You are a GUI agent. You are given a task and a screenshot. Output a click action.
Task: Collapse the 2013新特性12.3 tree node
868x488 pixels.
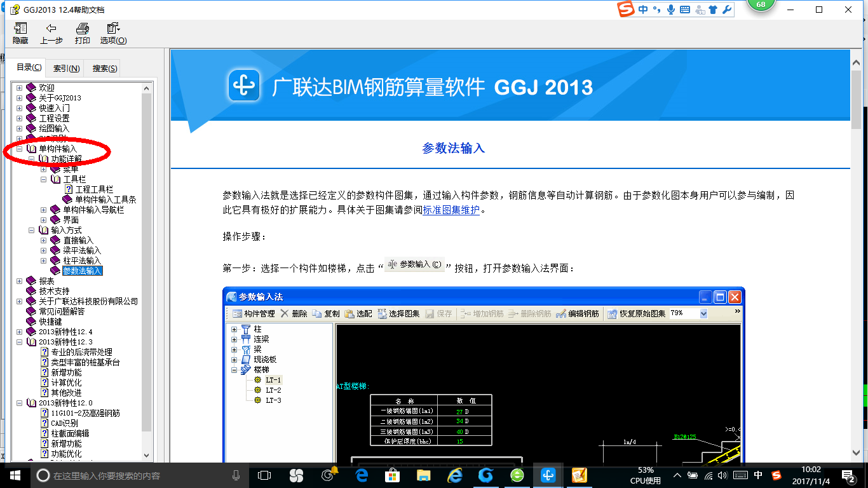[19, 342]
